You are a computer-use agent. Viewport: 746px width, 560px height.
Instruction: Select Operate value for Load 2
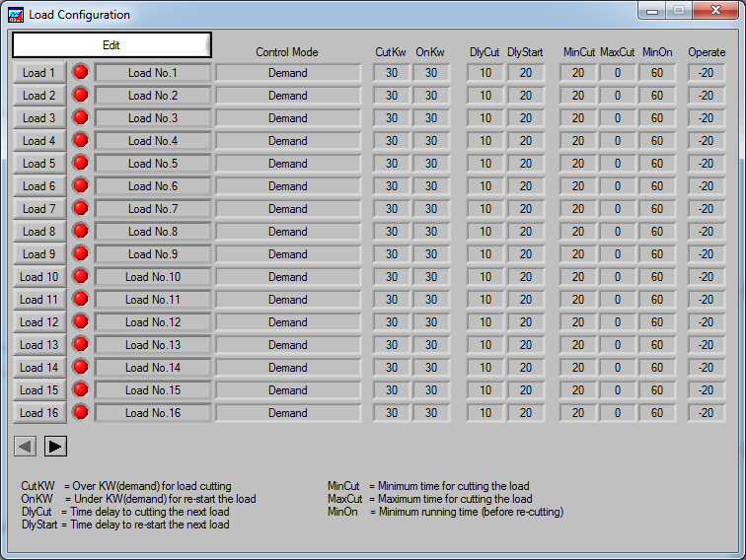tap(707, 96)
